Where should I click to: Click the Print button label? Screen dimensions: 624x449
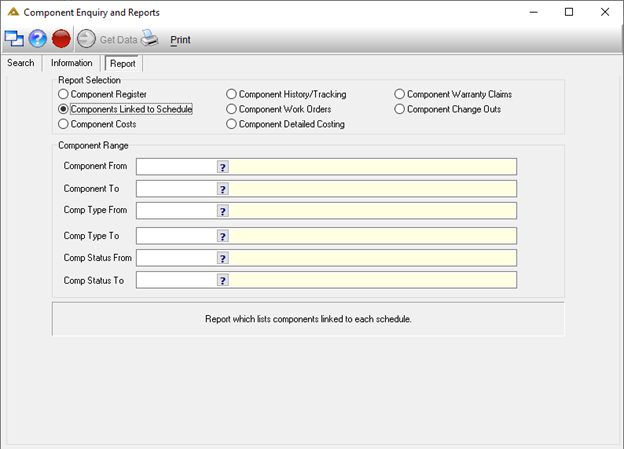pos(180,40)
